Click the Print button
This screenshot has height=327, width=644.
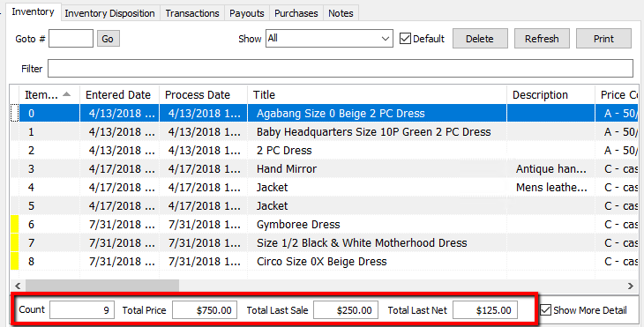pyautogui.click(x=603, y=39)
